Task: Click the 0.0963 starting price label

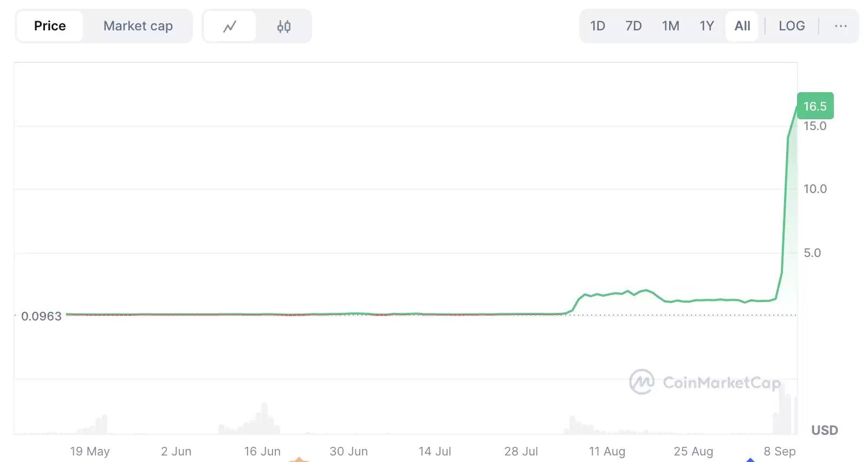Action: tap(41, 316)
